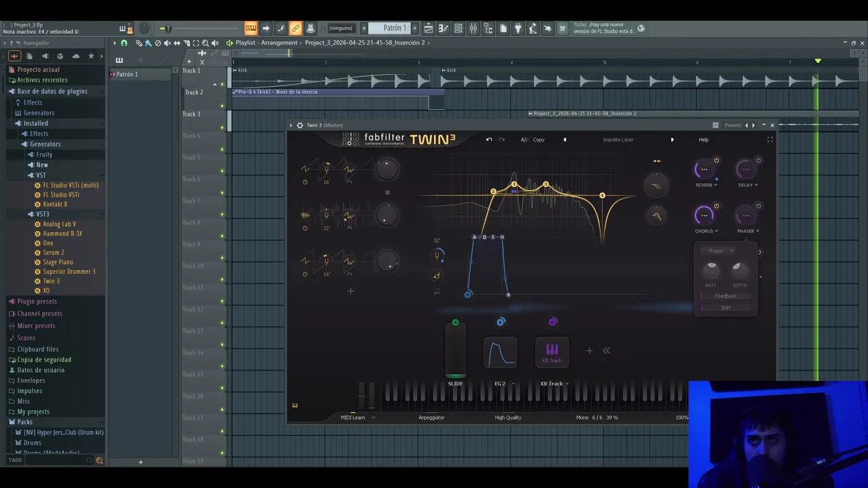This screenshot has width=868, height=488.
Task: Select the playlist zoom magnifier tool
Action: (x=205, y=43)
